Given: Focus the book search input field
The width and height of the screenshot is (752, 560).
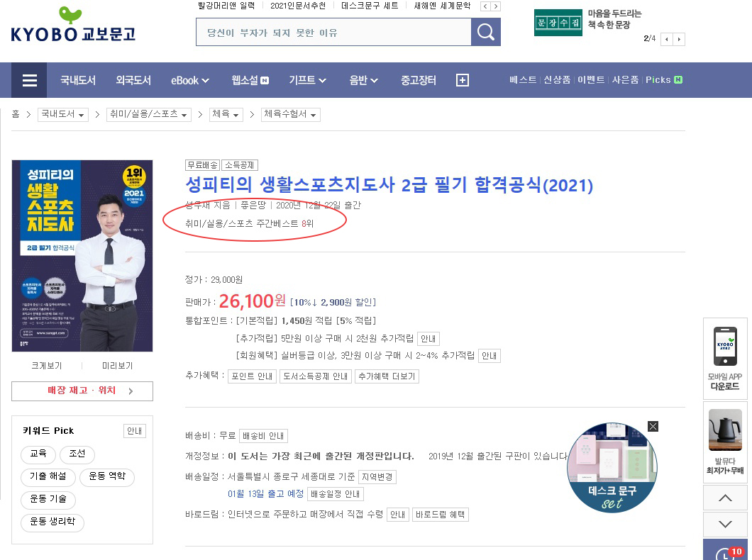Looking at the screenshot, I should (x=333, y=32).
